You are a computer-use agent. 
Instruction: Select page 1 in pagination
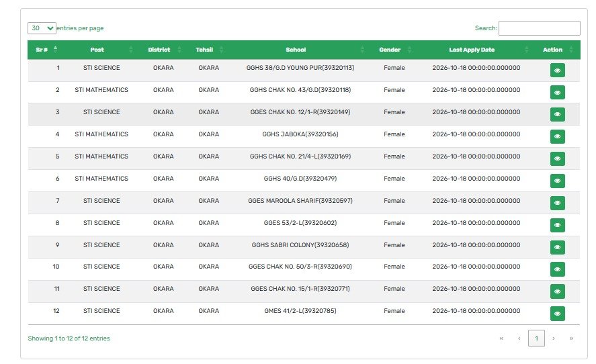[x=536, y=338]
